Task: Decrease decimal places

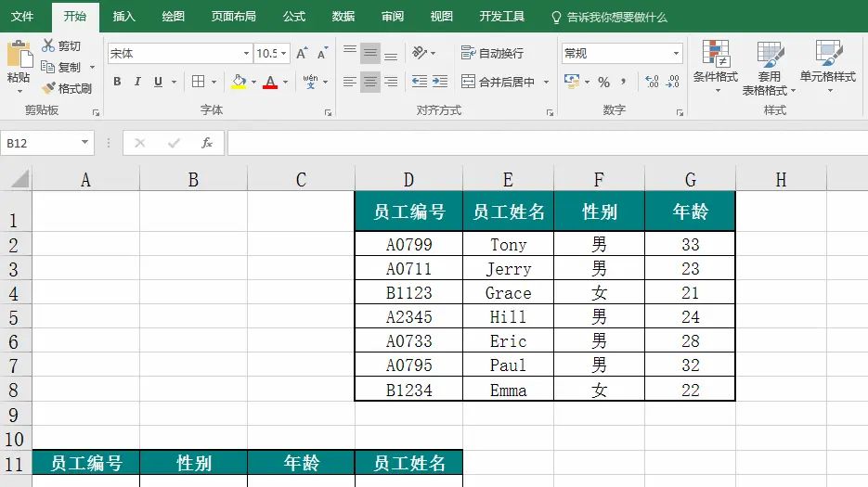Action: 673,82
